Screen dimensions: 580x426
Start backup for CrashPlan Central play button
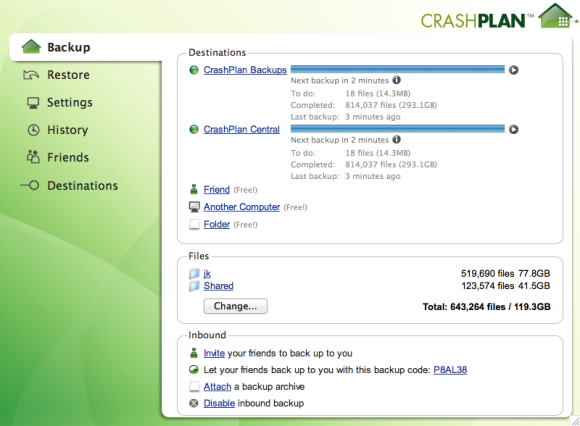pyautogui.click(x=513, y=129)
